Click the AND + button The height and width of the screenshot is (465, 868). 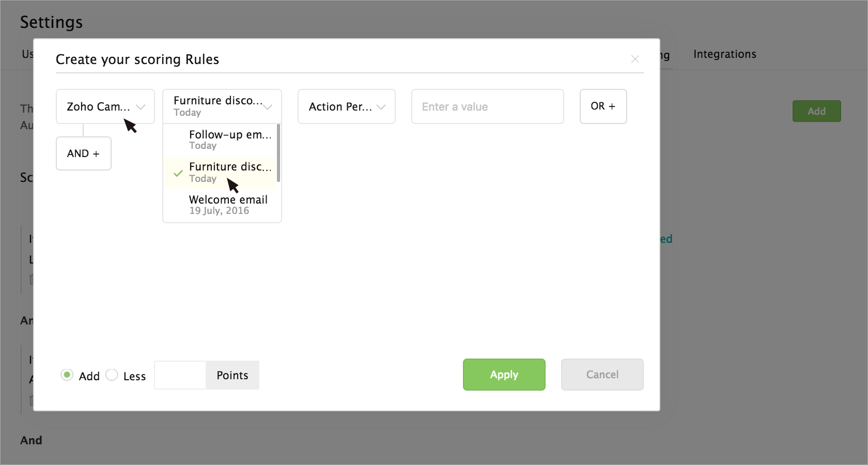[84, 153]
